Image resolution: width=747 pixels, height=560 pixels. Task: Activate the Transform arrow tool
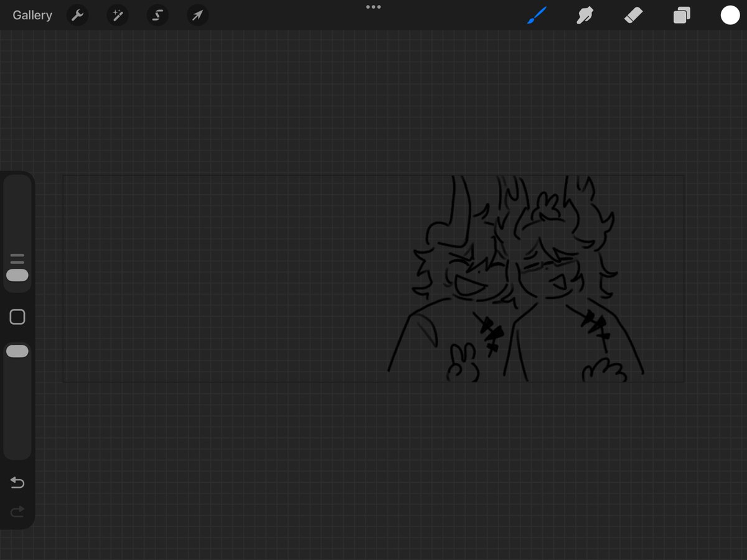click(x=197, y=16)
